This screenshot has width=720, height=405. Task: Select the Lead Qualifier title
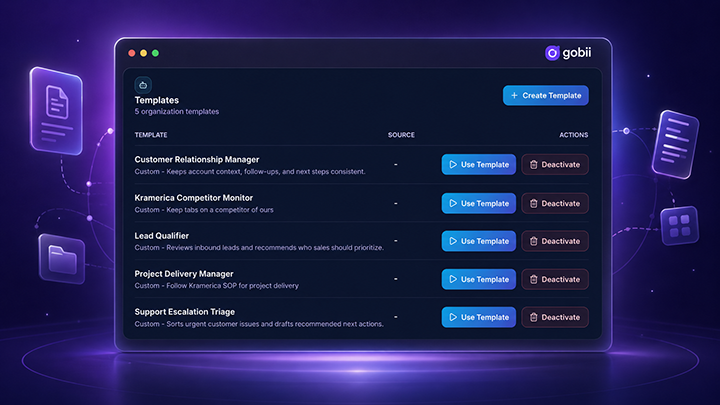click(x=162, y=236)
